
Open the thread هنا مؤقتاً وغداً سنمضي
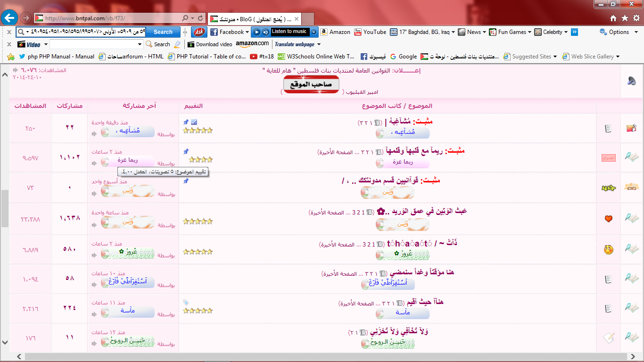[x=421, y=272]
